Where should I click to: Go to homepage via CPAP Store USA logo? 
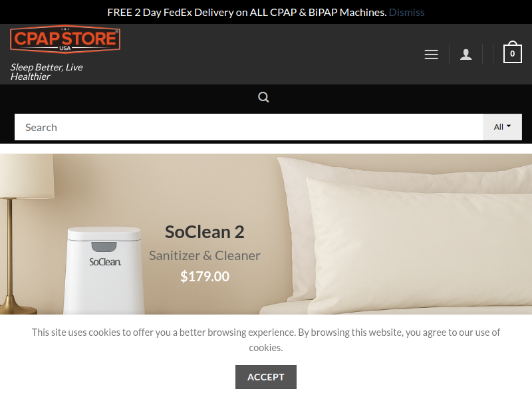65,39
